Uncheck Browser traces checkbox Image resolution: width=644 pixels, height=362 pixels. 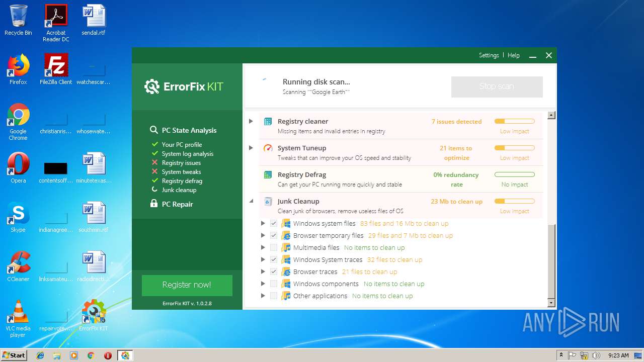(x=274, y=271)
